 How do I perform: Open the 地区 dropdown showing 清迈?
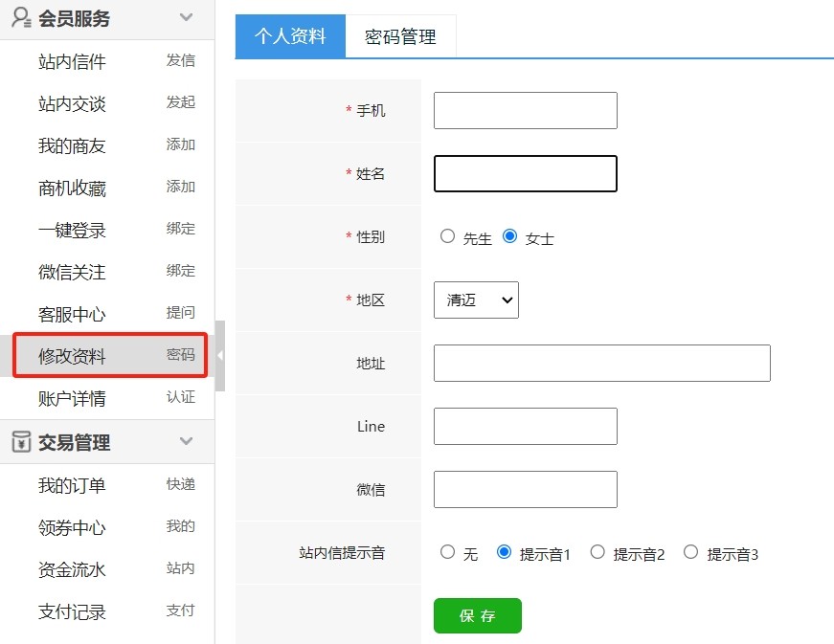tap(476, 300)
